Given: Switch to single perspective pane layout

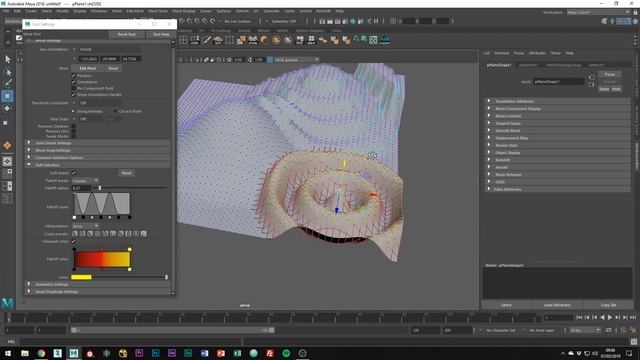Looking at the screenshot, I should tap(7, 161).
